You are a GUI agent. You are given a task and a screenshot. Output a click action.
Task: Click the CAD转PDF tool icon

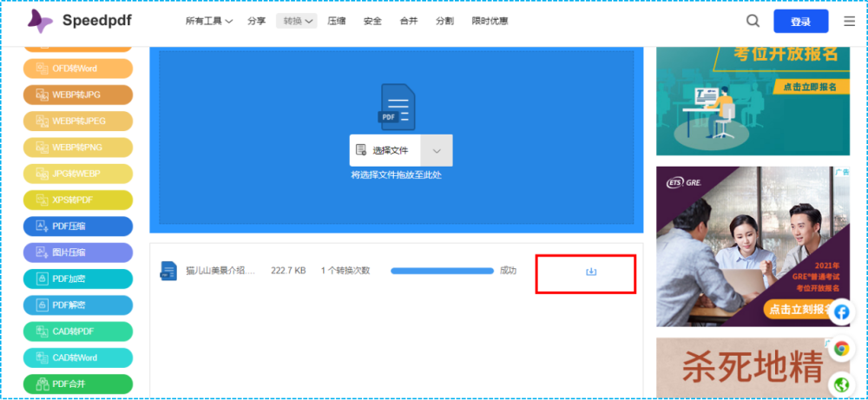[42, 331]
